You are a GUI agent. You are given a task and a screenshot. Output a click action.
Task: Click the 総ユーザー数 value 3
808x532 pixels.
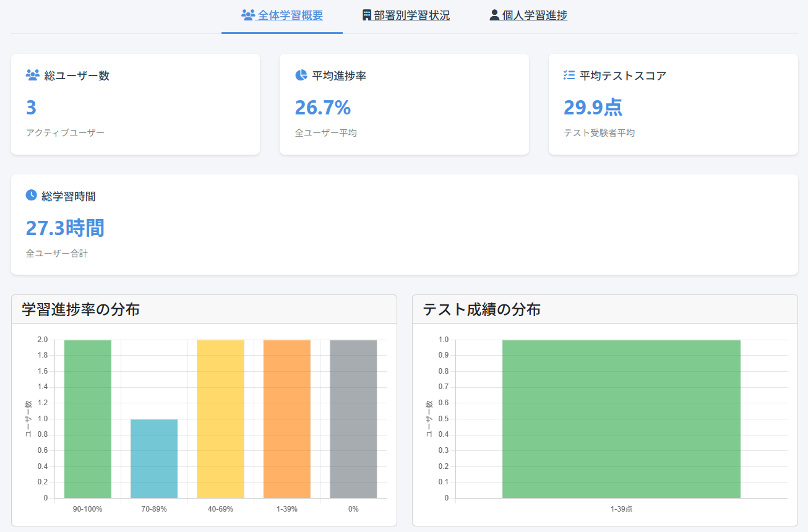(32, 108)
